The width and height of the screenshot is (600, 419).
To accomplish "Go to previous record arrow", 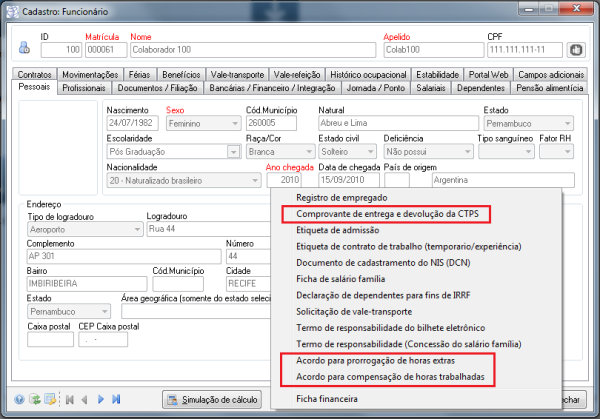I will tap(85, 399).
